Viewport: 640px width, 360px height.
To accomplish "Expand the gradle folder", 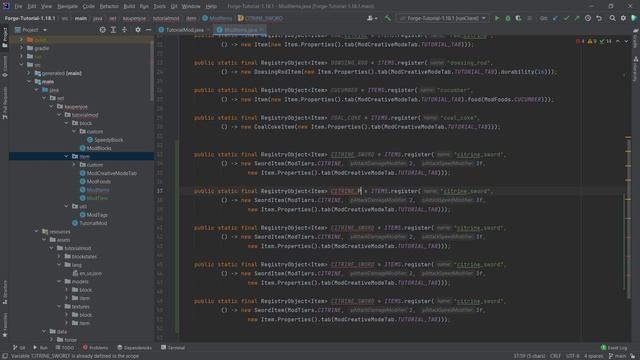I will [21, 48].
